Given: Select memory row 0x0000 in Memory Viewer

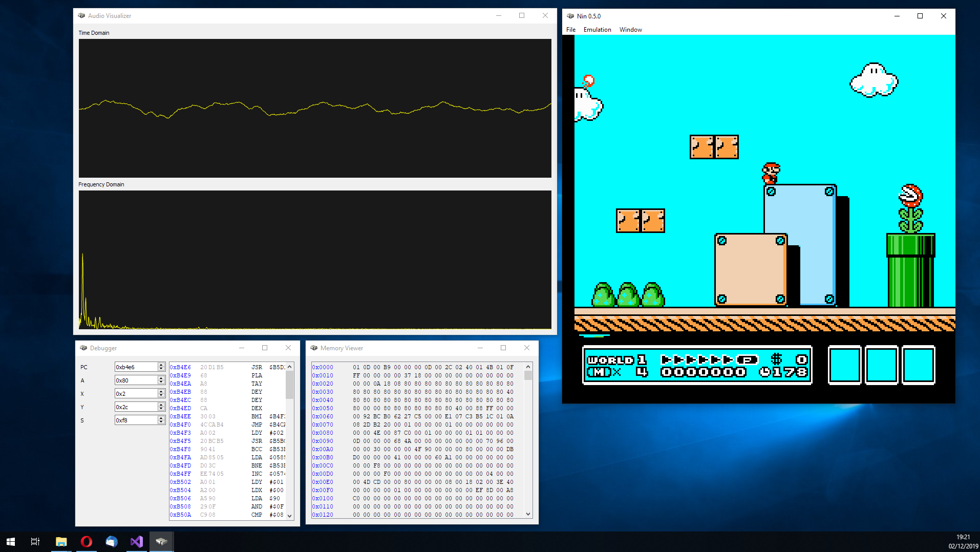Looking at the screenshot, I should coord(413,367).
